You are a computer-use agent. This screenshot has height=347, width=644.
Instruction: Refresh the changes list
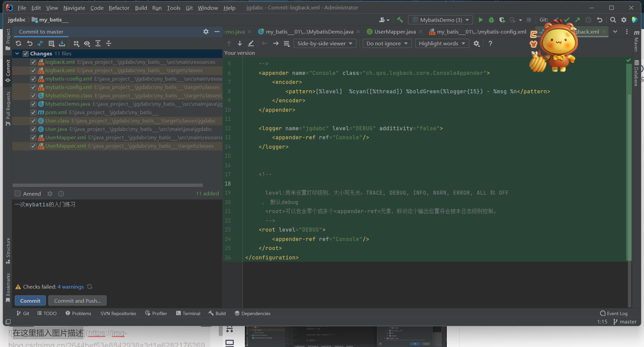(x=18, y=43)
